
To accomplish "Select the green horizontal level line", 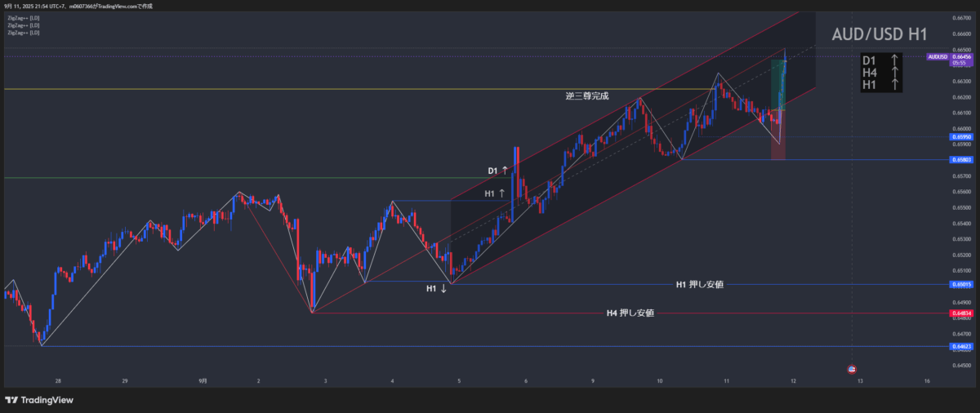I will 245,178.
